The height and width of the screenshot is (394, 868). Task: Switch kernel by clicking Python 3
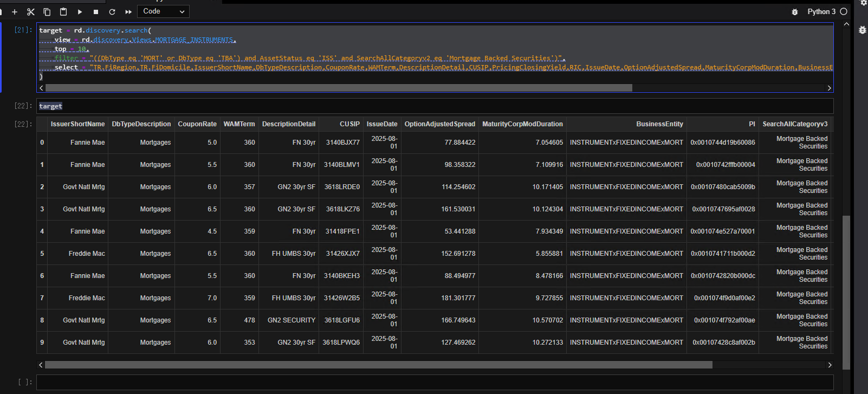821,11
